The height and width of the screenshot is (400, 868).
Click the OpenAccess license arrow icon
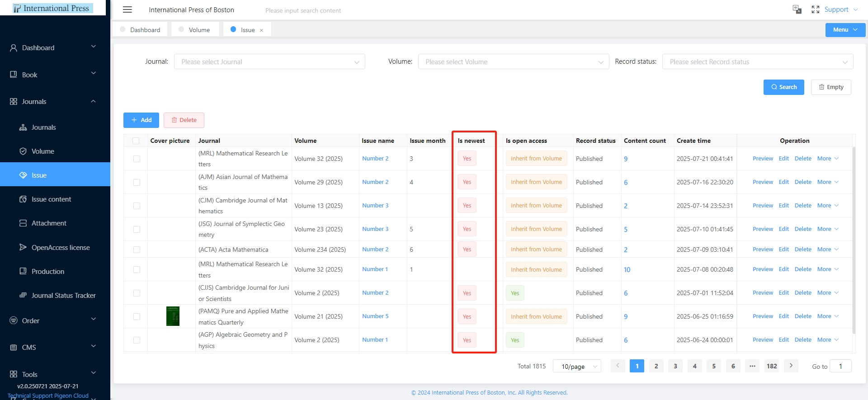point(23,247)
